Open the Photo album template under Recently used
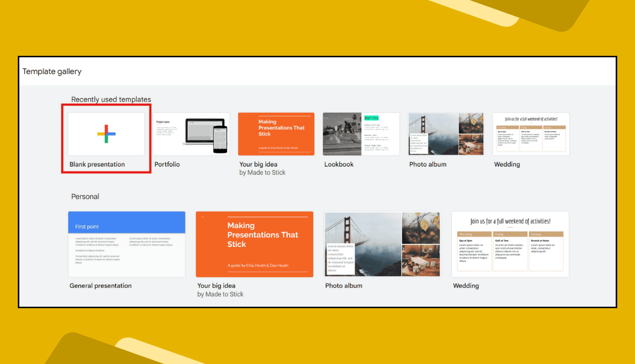The width and height of the screenshot is (635, 364). click(x=446, y=134)
